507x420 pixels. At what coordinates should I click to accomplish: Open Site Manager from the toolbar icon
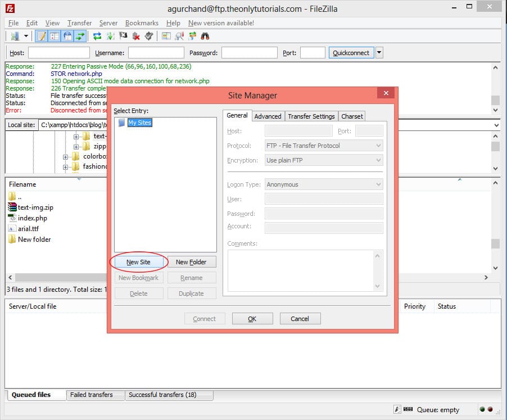pyautogui.click(x=15, y=36)
